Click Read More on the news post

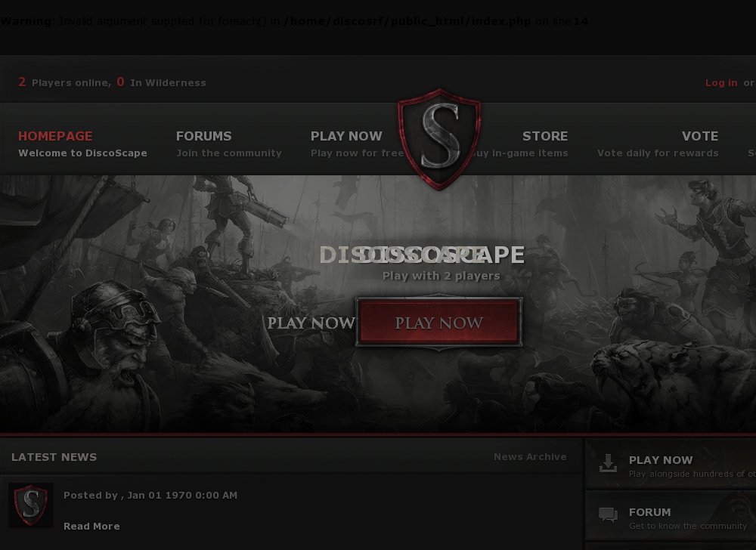point(91,526)
